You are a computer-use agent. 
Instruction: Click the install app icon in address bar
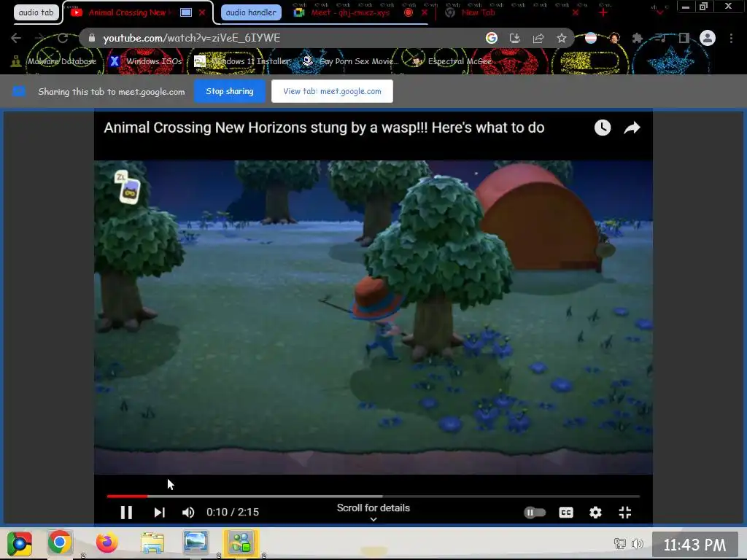pos(514,38)
